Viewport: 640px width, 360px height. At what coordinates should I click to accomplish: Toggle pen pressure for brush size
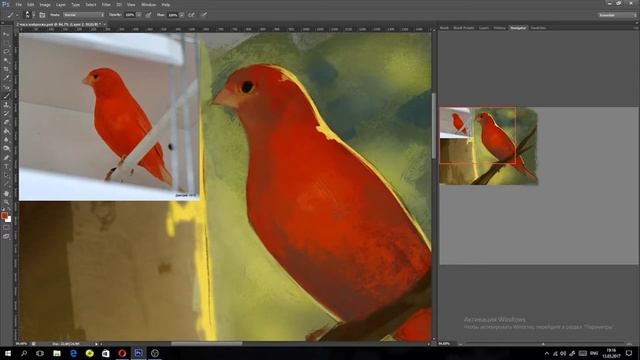coord(204,15)
